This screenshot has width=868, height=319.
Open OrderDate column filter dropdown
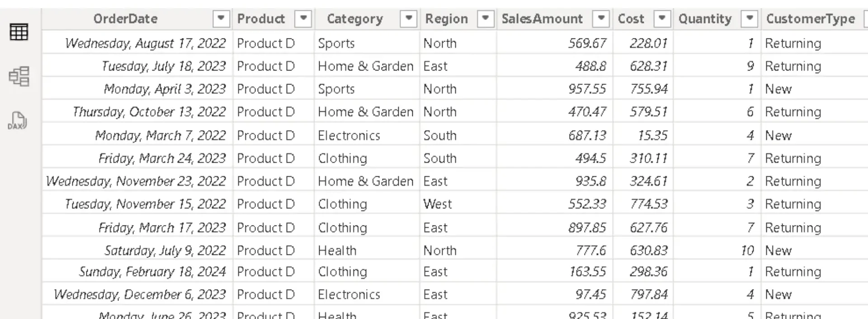(221, 19)
